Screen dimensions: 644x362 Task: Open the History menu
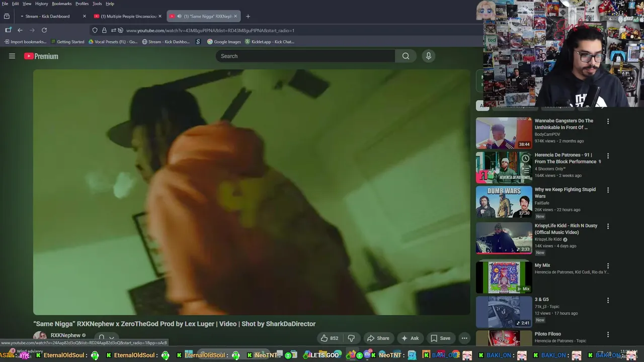[x=42, y=4]
